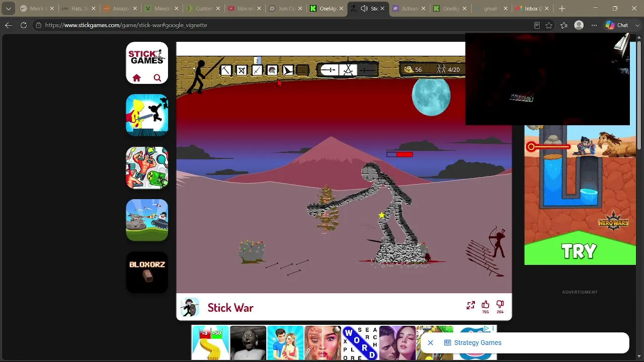
Task: Open the Granny horror game ad thumbnail
Action: coord(248,343)
